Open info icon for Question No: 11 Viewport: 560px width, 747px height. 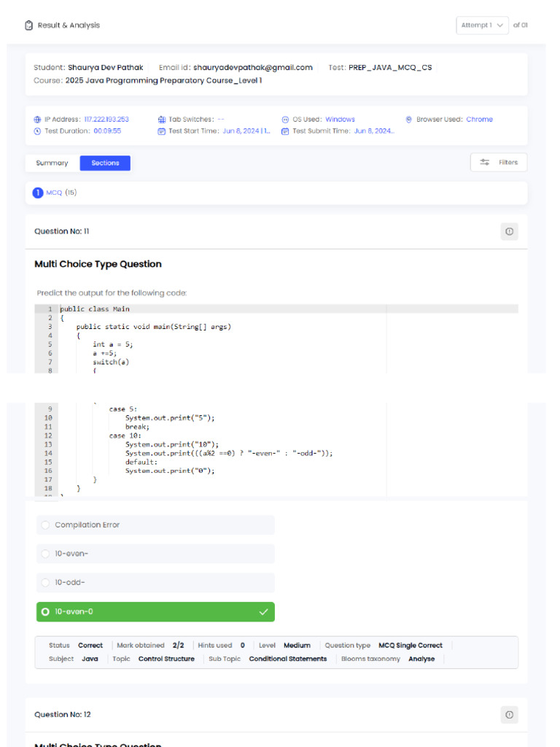(509, 232)
